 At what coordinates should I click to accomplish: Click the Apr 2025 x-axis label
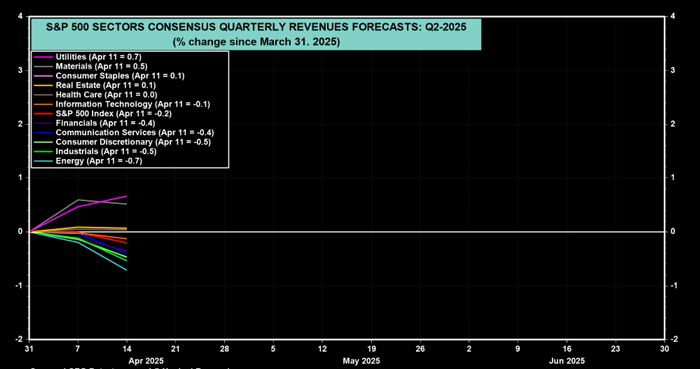click(x=146, y=361)
